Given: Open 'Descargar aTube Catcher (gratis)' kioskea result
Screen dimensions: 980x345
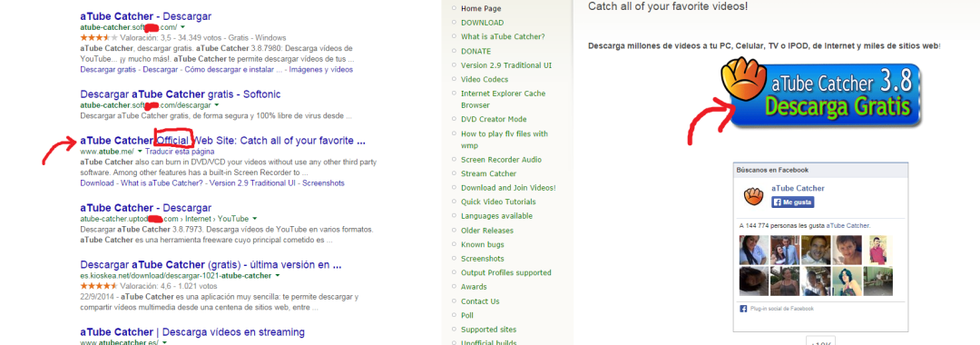Looking at the screenshot, I should point(211,264).
